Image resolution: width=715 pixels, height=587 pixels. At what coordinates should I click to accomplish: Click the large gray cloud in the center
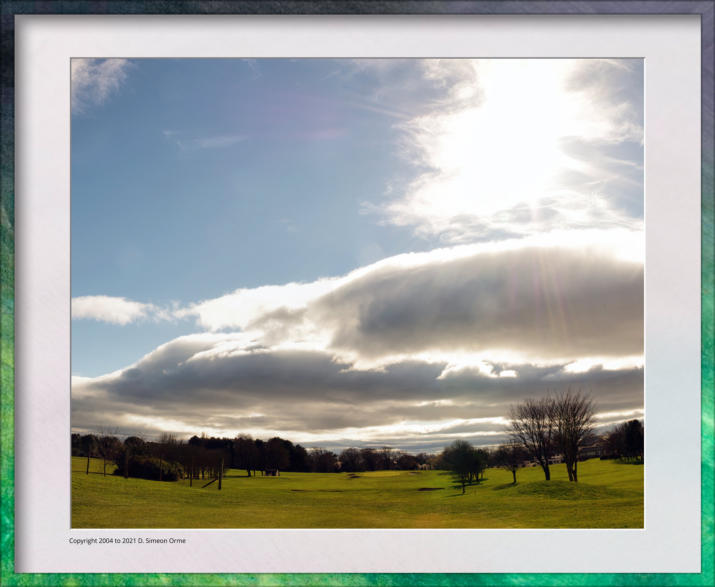[470, 300]
